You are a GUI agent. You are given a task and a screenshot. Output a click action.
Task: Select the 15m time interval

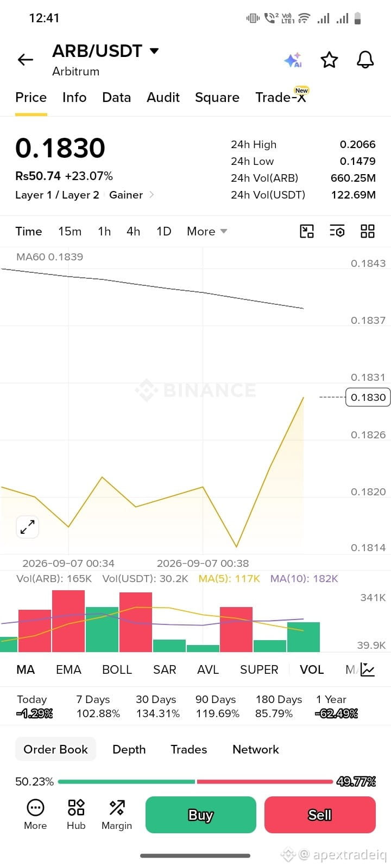pyautogui.click(x=70, y=231)
